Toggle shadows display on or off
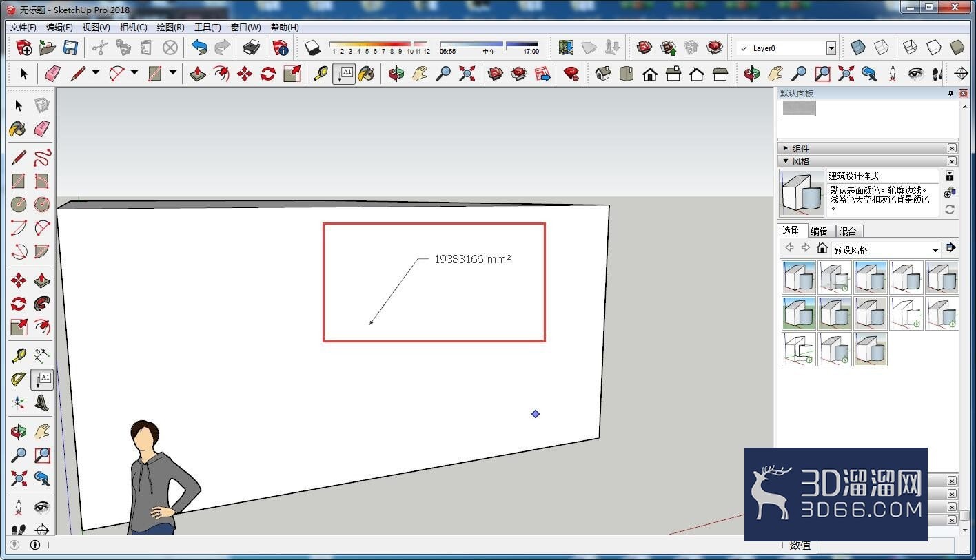976x560 pixels. 313,48
